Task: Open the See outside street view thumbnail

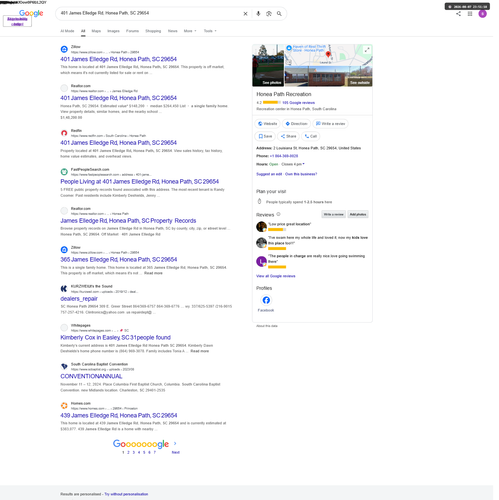Action: point(328,76)
